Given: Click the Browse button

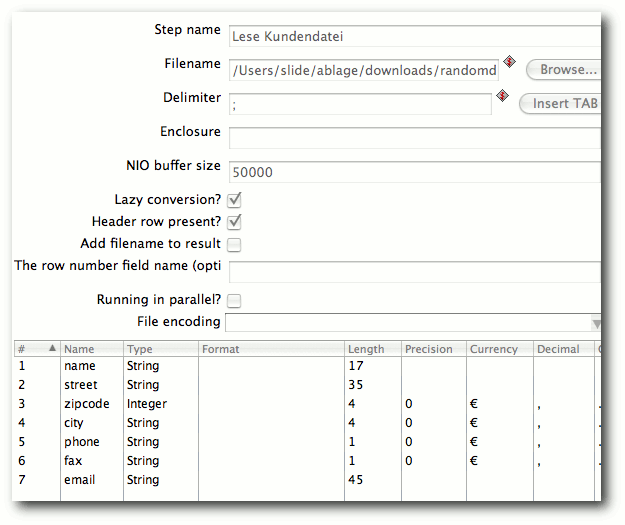Looking at the screenshot, I should (564, 70).
